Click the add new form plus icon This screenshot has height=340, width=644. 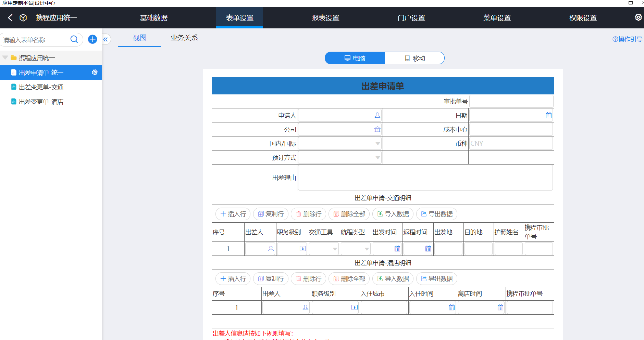pos(92,39)
